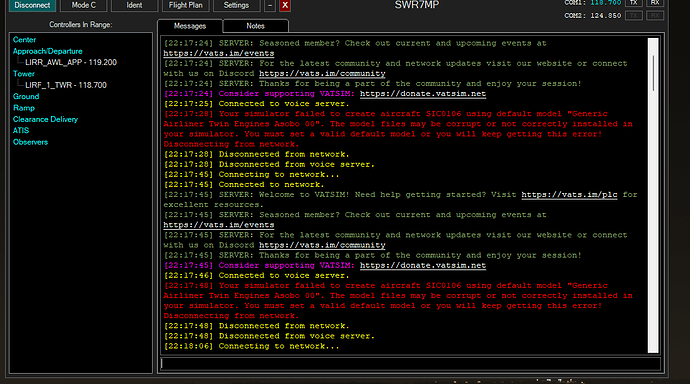Toggle COM2 RX button

coord(655,16)
